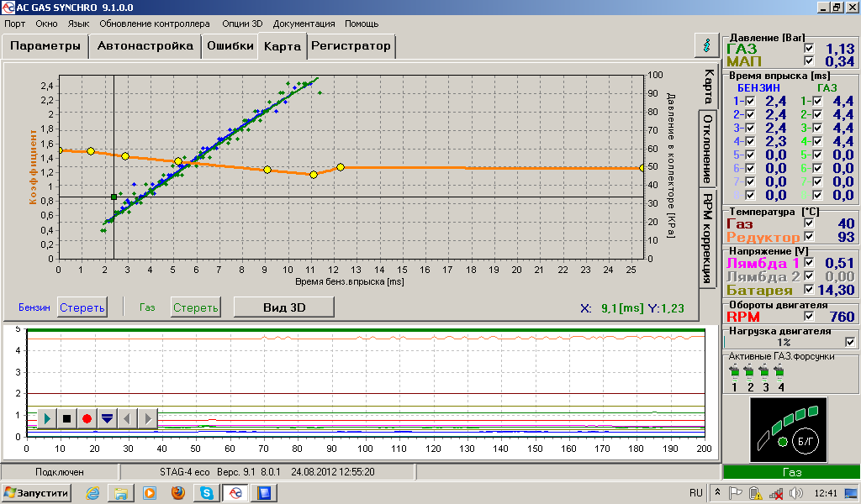Open the Порт menu
Screen dimensions: 861x504
pos(15,24)
